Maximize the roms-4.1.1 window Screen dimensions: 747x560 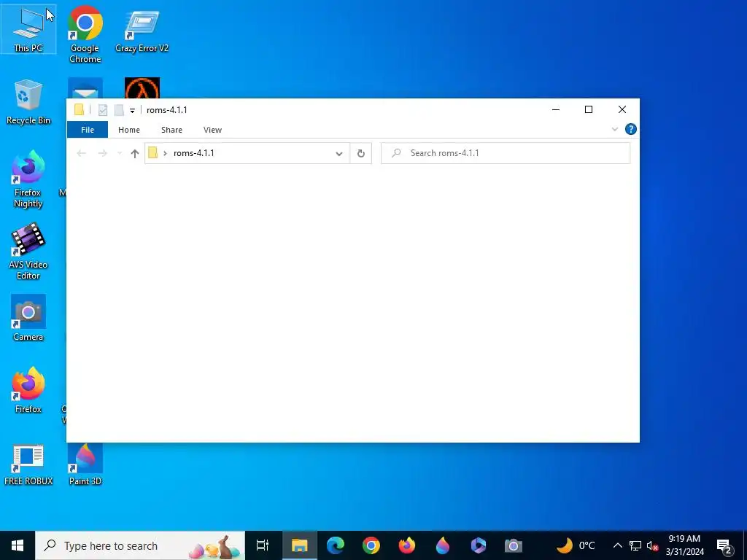pyautogui.click(x=589, y=109)
